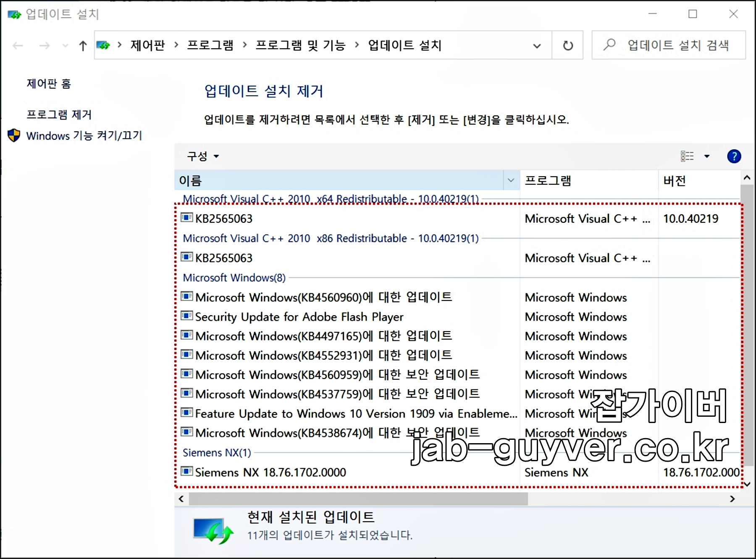Open 제어판 홈 link in sidebar
756x559 pixels.
tap(49, 84)
